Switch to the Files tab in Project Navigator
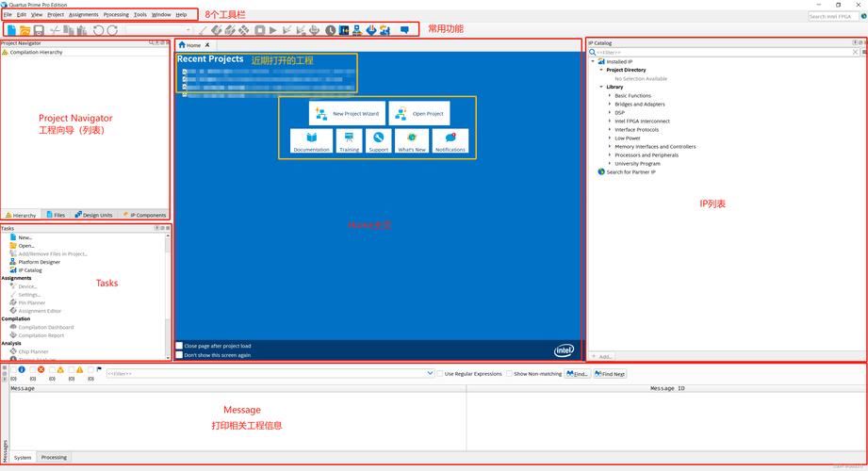 point(56,215)
